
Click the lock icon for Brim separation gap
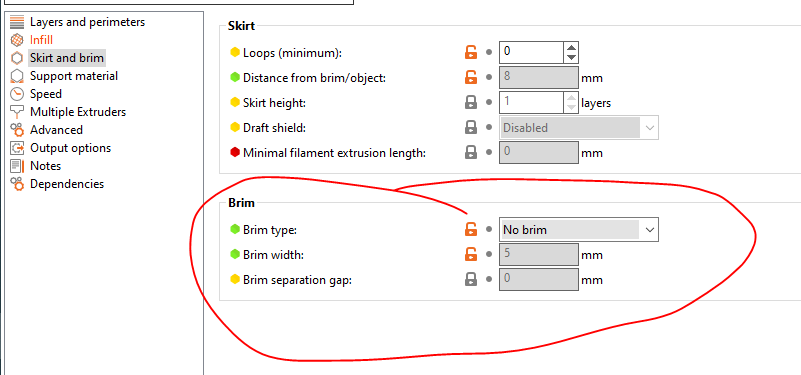[470, 279]
